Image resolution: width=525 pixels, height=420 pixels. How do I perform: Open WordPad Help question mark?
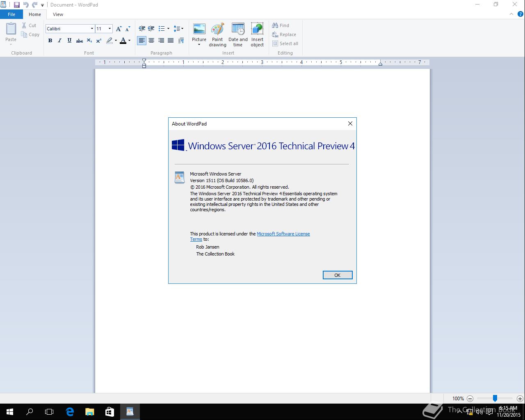point(520,14)
